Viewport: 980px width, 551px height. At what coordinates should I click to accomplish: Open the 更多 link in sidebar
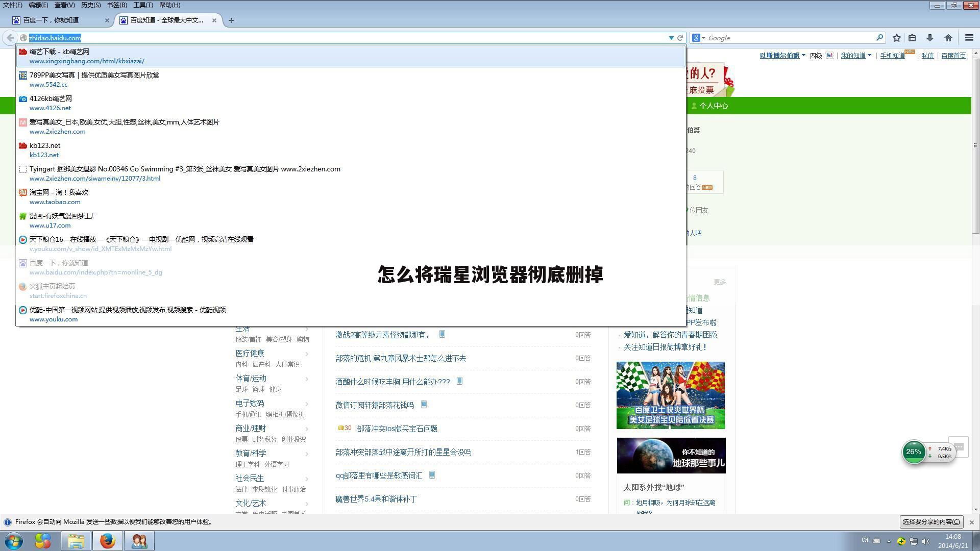(720, 282)
